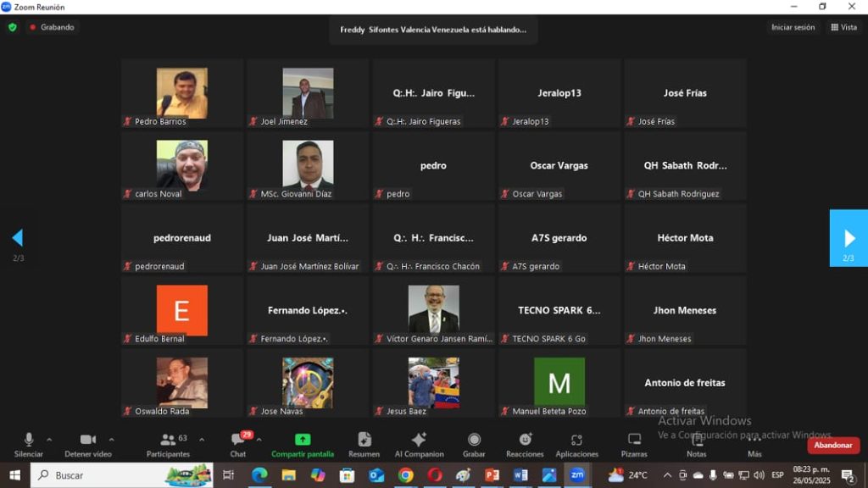Viewport: 868px width, 488px height.
Task: Open Microsoft Edge from taskbar
Action: (x=259, y=475)
